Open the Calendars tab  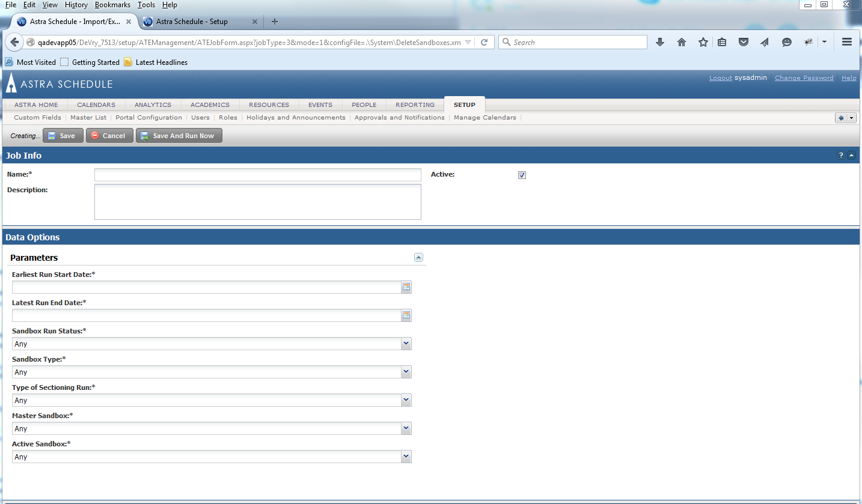click(x=96, y=105)
